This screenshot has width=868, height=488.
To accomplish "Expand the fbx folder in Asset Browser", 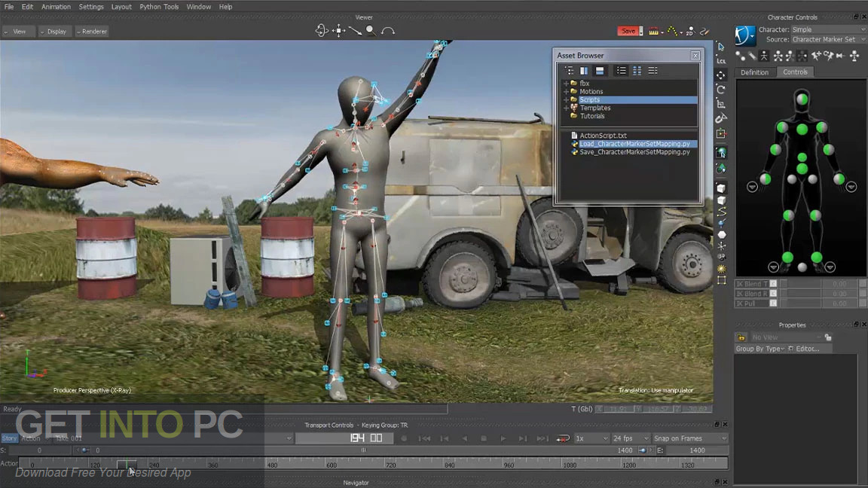I will tap(565, 83).
